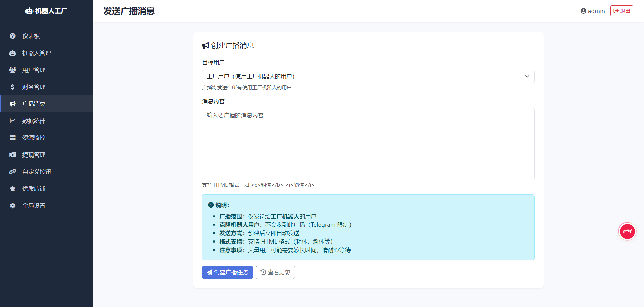
Task: Click the admin user profile label
Action: click(x=593, y=11)
